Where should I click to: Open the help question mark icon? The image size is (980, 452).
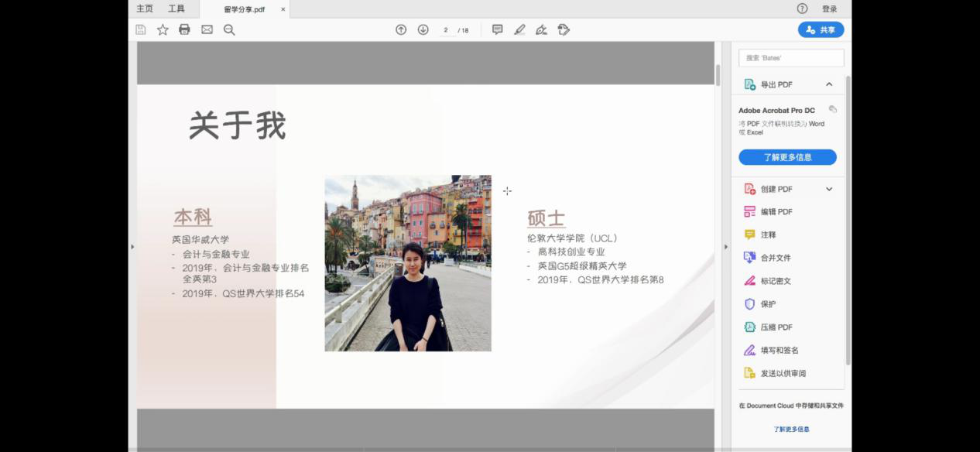pos(802,9)
